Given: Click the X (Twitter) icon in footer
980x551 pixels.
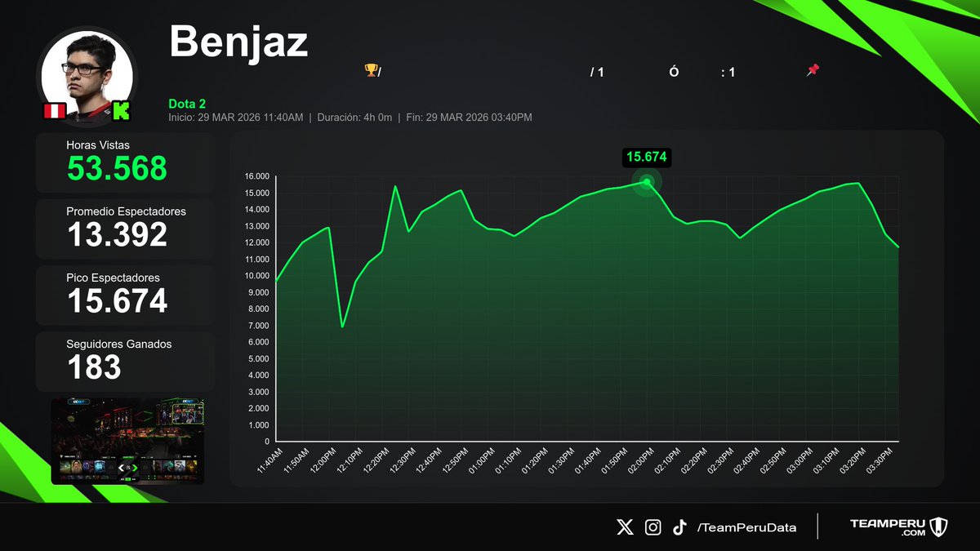Looking at the screenshot, I should pyautogui.click(x=625, y=527).
